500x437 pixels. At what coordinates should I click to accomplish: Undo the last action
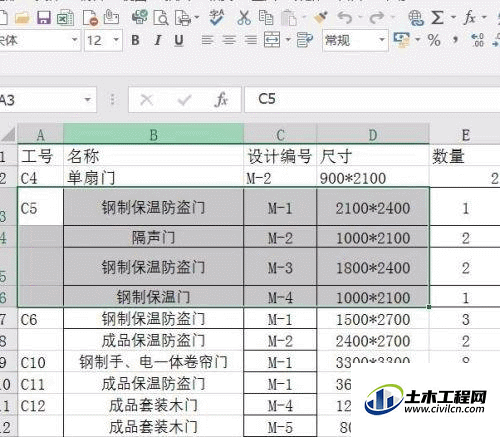click(345, 17)
